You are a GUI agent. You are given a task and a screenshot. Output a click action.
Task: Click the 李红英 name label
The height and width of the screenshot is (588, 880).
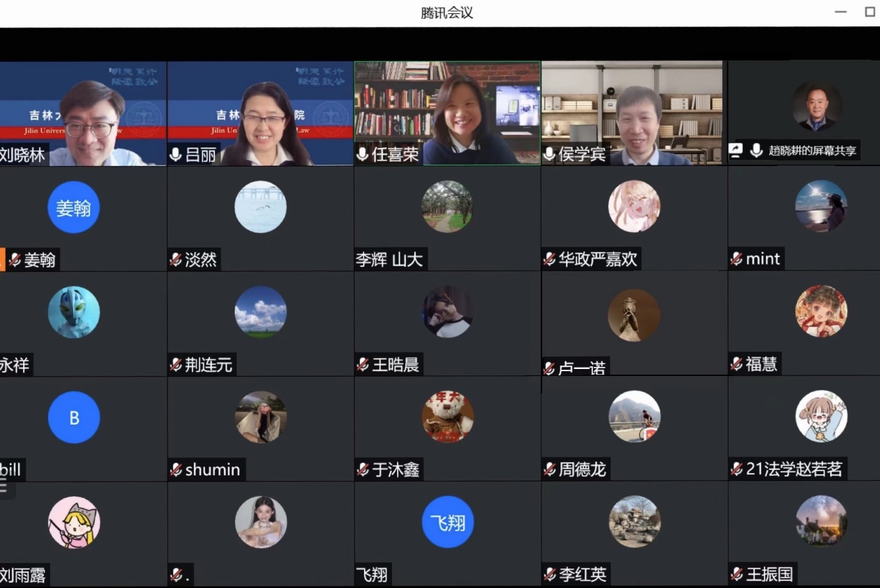[x=582, y=575]
